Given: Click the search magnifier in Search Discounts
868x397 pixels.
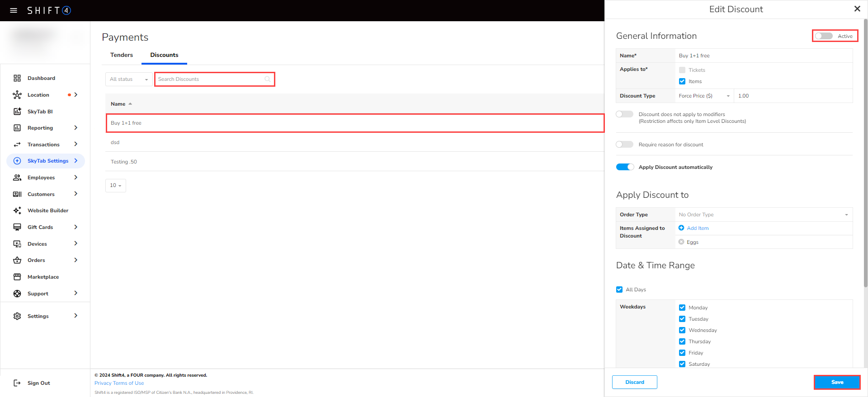Looking at the screenshot, I should pos(268,79).
